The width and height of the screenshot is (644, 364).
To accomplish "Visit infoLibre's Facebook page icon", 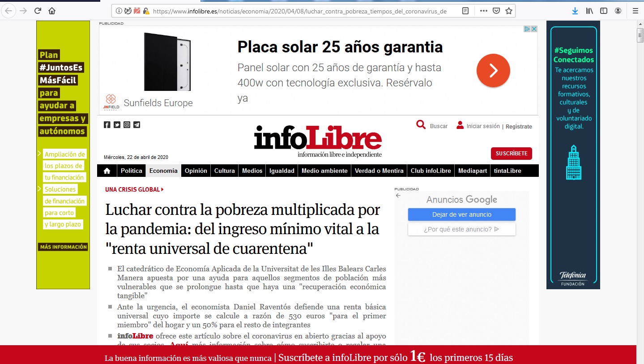I will 107,125.
